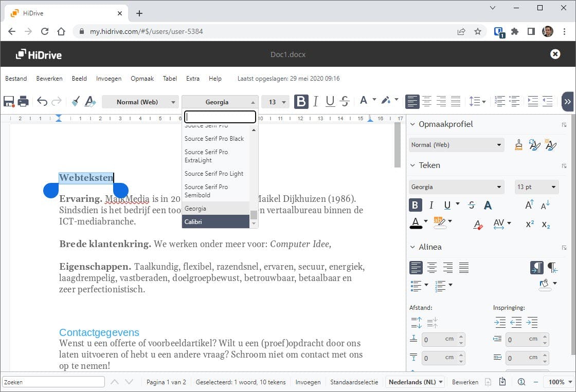The height and width of the screenshot is (392, 576).
Task: Toggle Italic formatting on the toolbar
Action: pyautogui.click(x=315, y=101)
